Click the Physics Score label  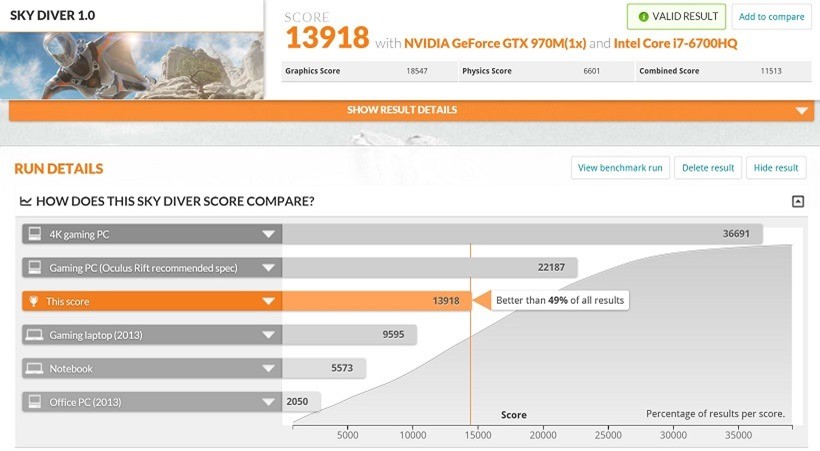coord(486,71)
